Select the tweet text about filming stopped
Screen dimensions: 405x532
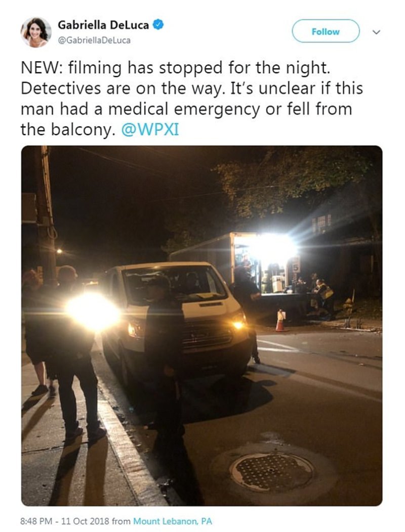point(192,99)
